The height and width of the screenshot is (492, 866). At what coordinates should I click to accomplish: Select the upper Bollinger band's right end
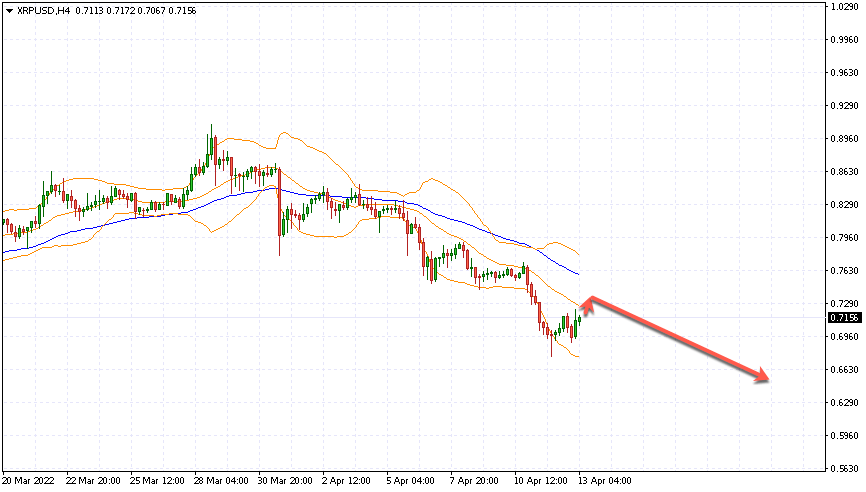(578, 252)
